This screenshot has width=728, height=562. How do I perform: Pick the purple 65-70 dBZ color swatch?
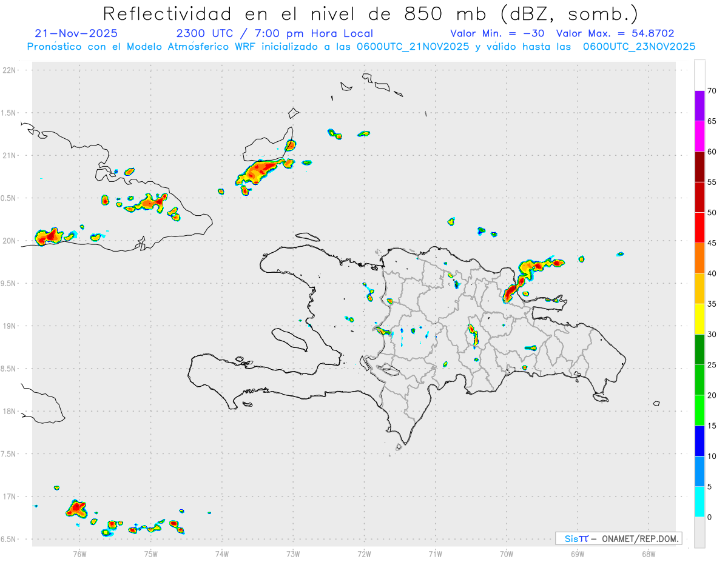[699, 106]
